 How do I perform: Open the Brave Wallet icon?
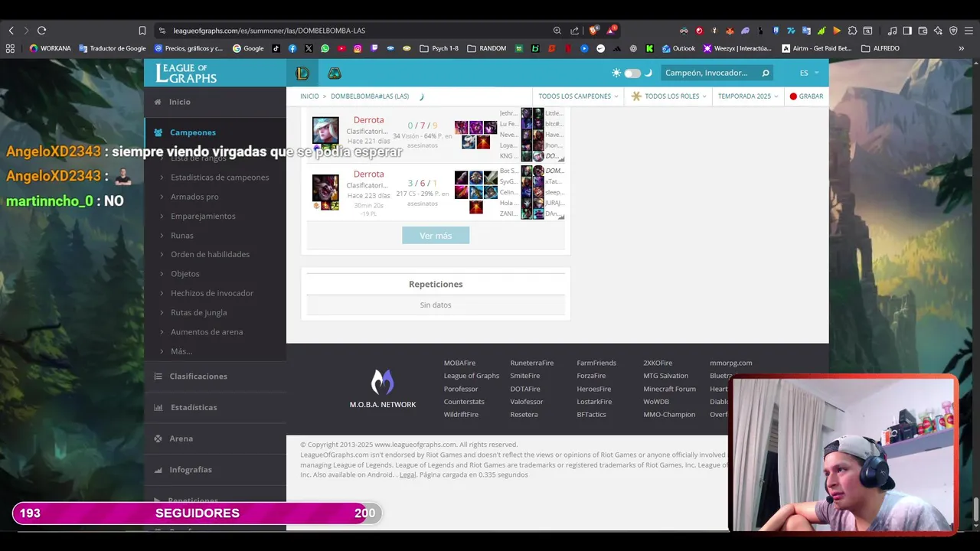(x=923, y=31)
